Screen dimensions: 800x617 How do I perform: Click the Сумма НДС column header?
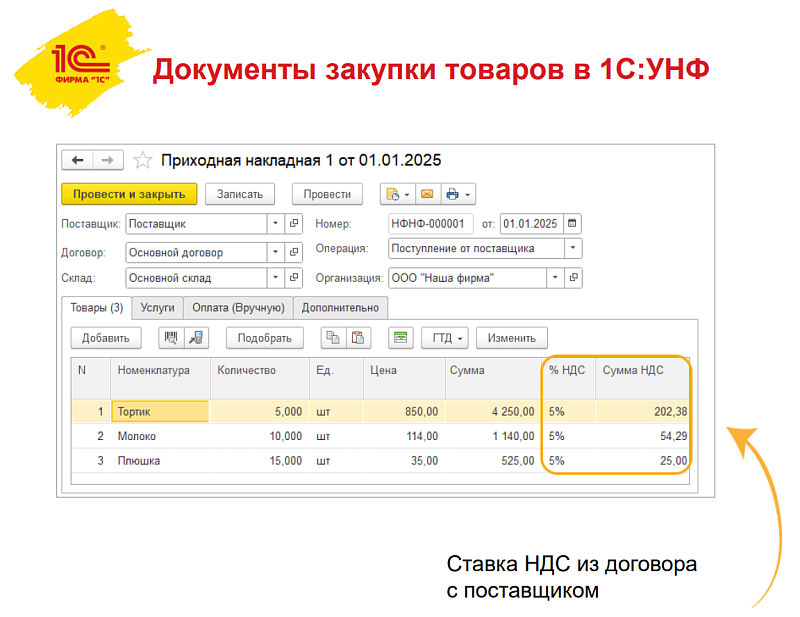pyautogui.click(x=642, y=378)
